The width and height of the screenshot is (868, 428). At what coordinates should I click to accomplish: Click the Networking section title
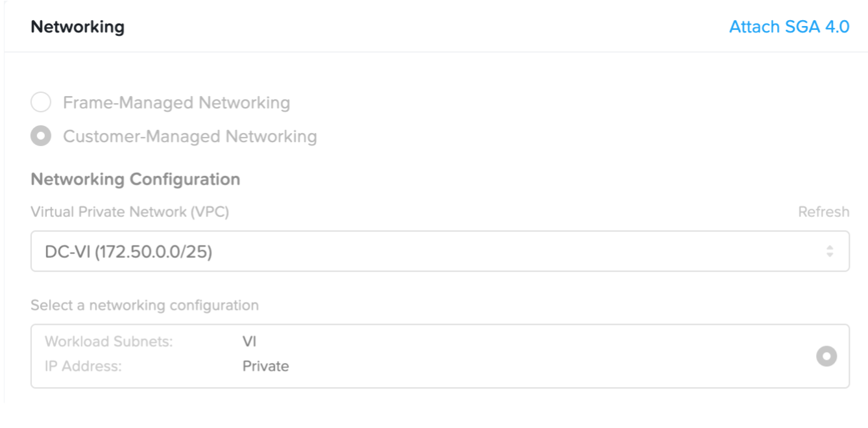pos(77,27)
